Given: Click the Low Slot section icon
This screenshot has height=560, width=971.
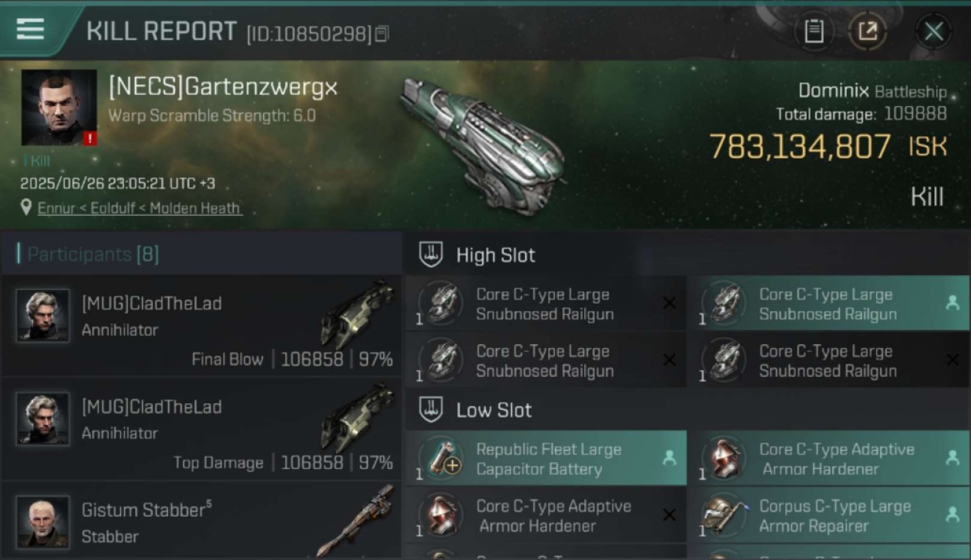Looking at the screenshot, I should (x=431, y=409).
